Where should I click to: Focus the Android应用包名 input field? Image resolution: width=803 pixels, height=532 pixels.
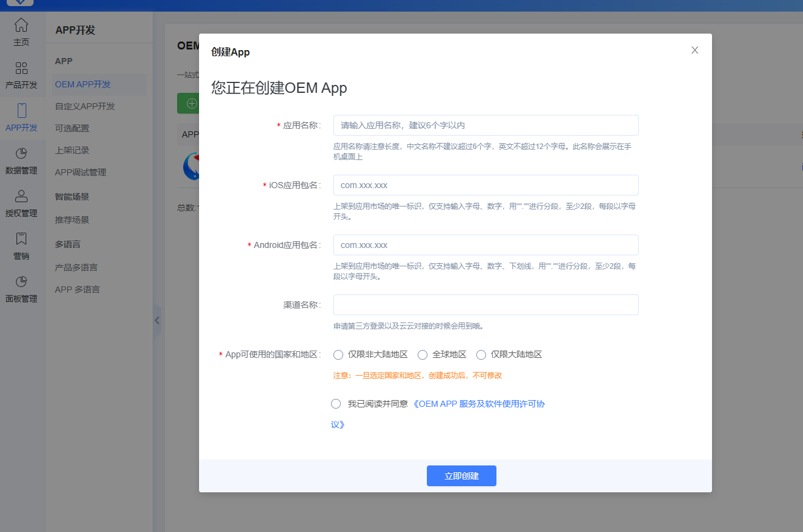486,245
